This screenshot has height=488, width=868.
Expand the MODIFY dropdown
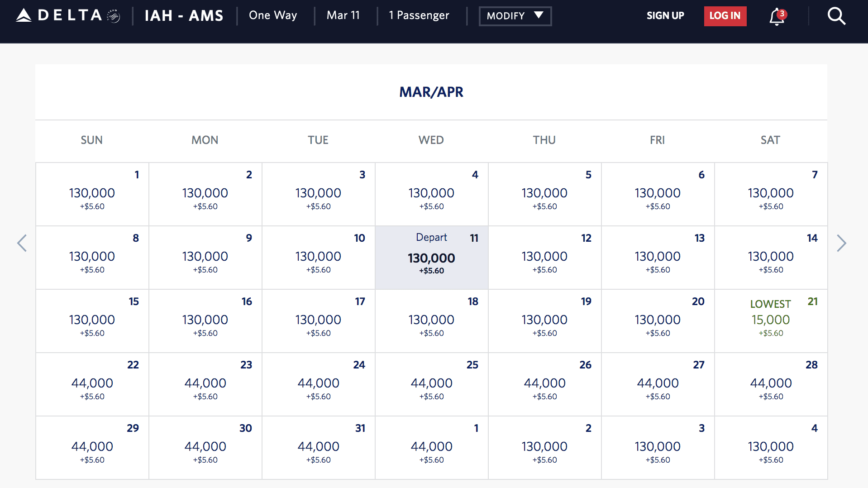pyautogui.click(x=515, y=16)
